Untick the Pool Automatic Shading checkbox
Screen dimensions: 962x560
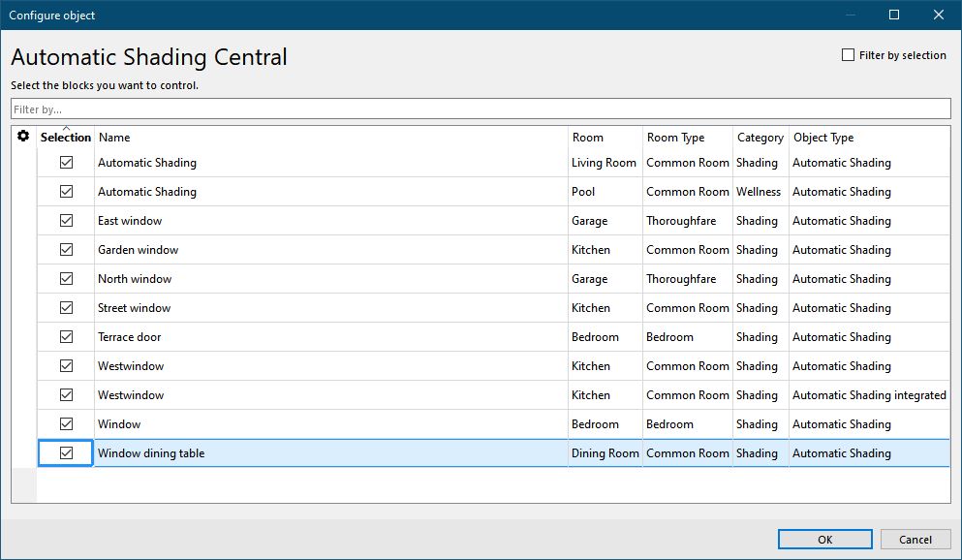coord(66,192)
